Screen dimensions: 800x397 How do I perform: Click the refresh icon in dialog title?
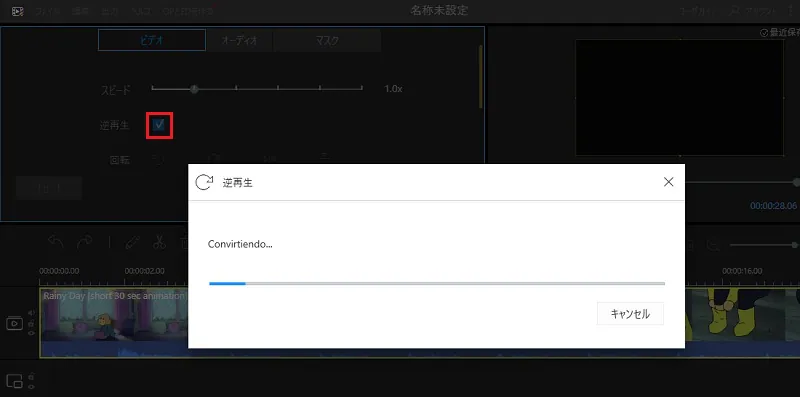pos(204,182)
